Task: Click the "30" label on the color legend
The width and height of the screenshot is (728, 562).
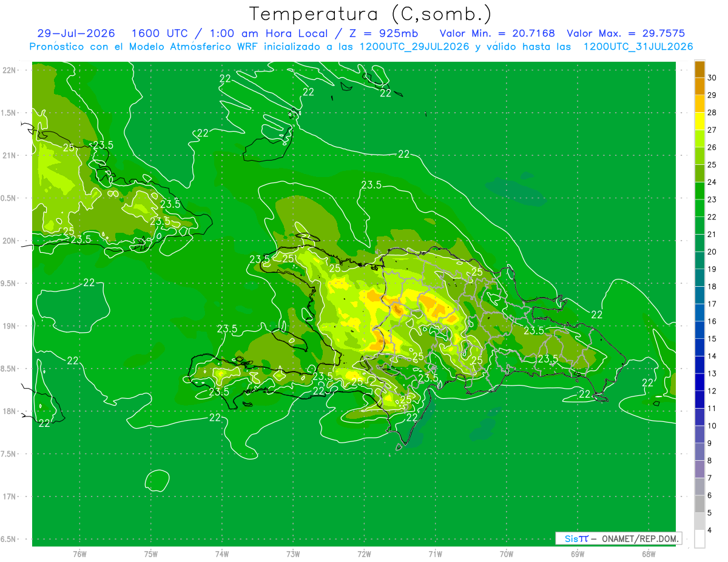Action: (712, 78)
